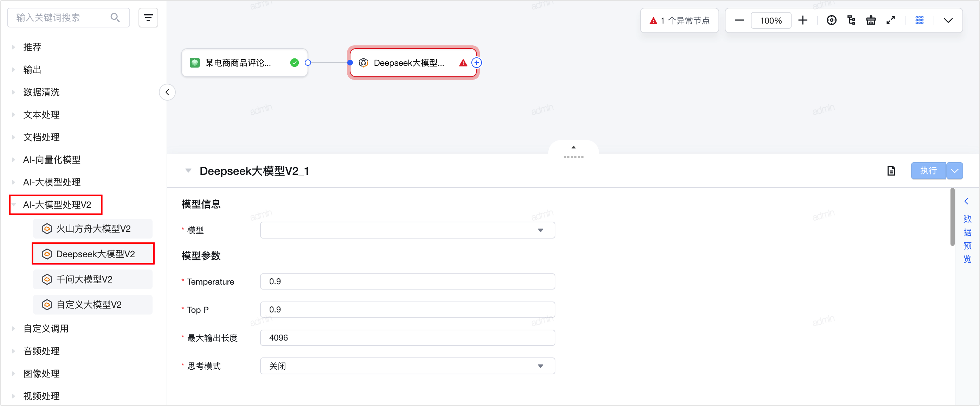Collapse the left sidebar panel
Image resolution: width=980 pixels, height=406 pixels.
coord(167,92)
